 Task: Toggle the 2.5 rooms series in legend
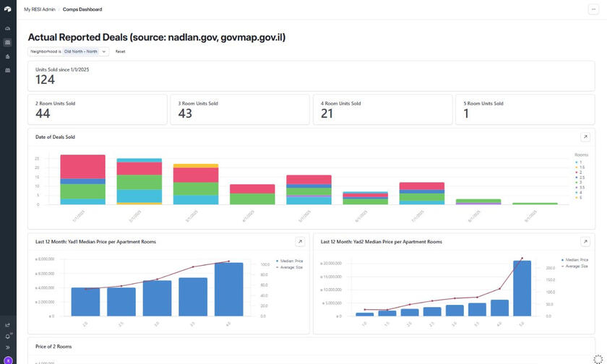point(580,177)
